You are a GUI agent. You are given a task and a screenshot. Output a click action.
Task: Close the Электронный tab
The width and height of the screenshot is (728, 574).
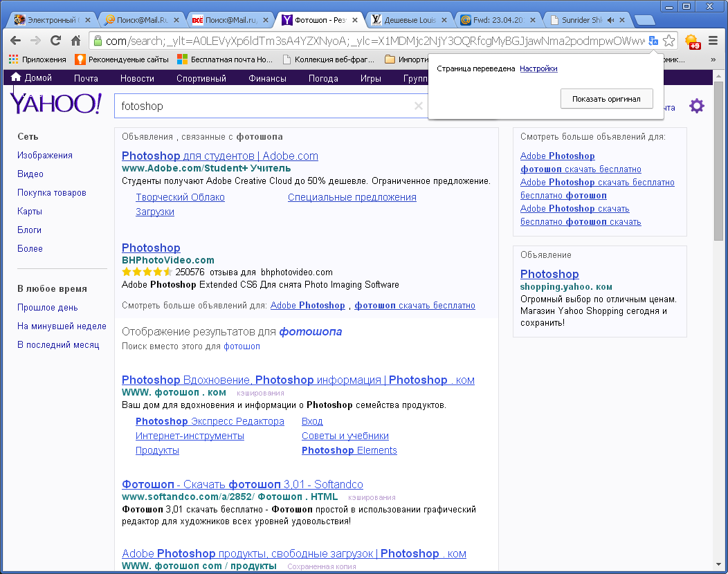click(x=87, y=20)
